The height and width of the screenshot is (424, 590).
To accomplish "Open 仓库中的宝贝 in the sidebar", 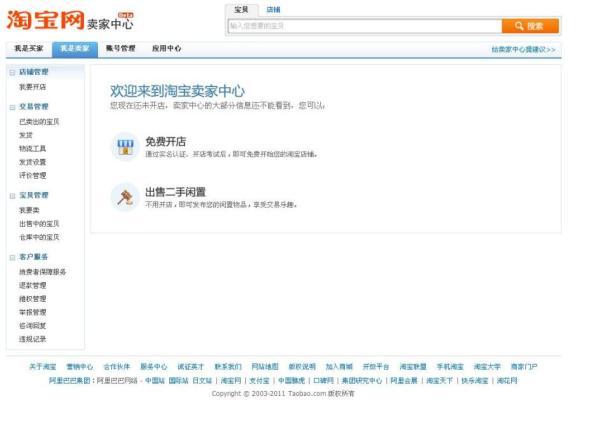I will pyautogui.click(x=39, y=237).
